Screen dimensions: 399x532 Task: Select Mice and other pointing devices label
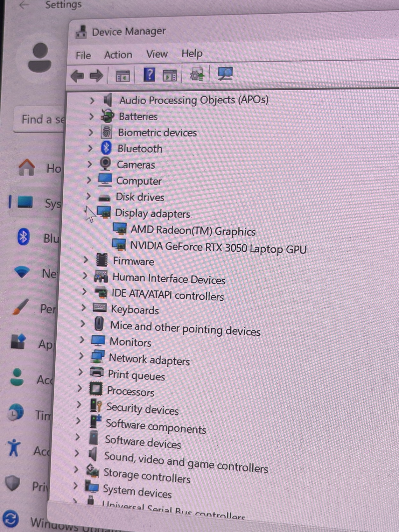(x=185, y=329)
